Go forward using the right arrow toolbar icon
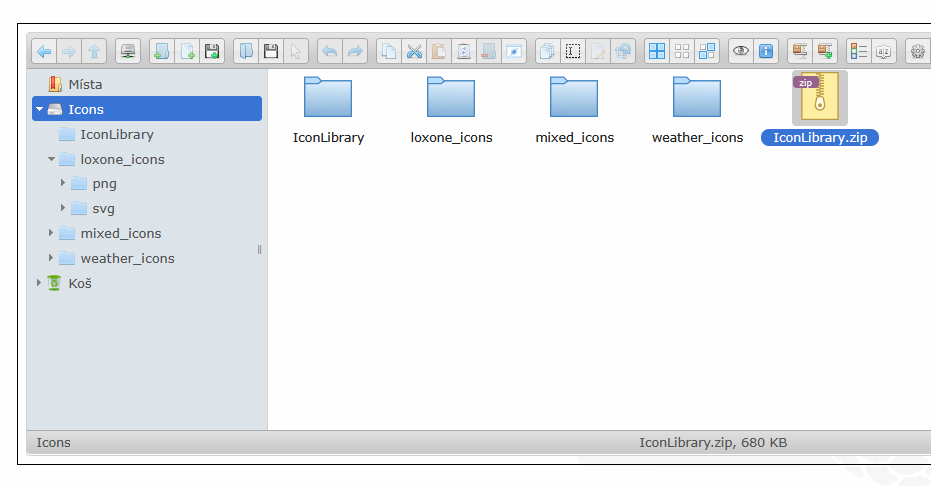This screenshot has height=486, width=931. 69,52
